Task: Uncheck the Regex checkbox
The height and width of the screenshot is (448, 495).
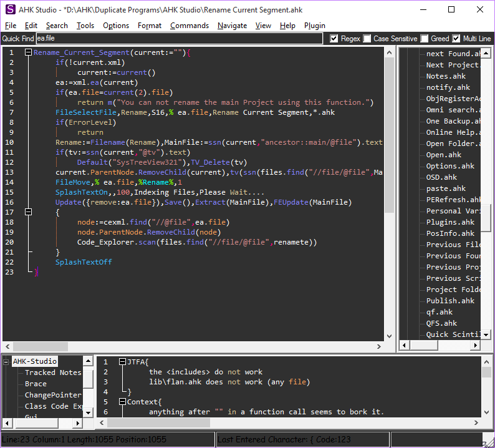Action: tap(334, 39)
